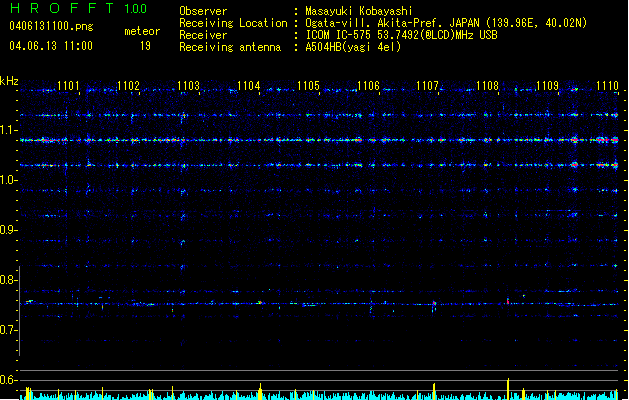
Task: Click time marker 1109
Action: coord(548,86)
